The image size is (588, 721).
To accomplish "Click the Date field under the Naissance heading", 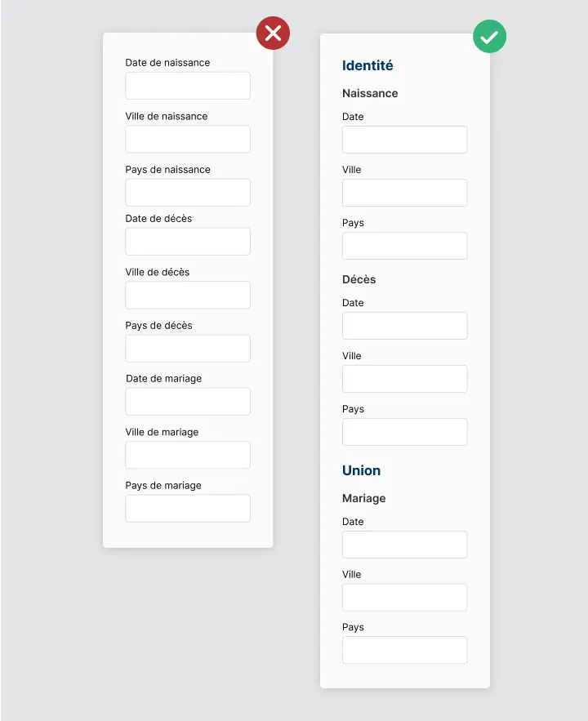I will coord(404,140).
